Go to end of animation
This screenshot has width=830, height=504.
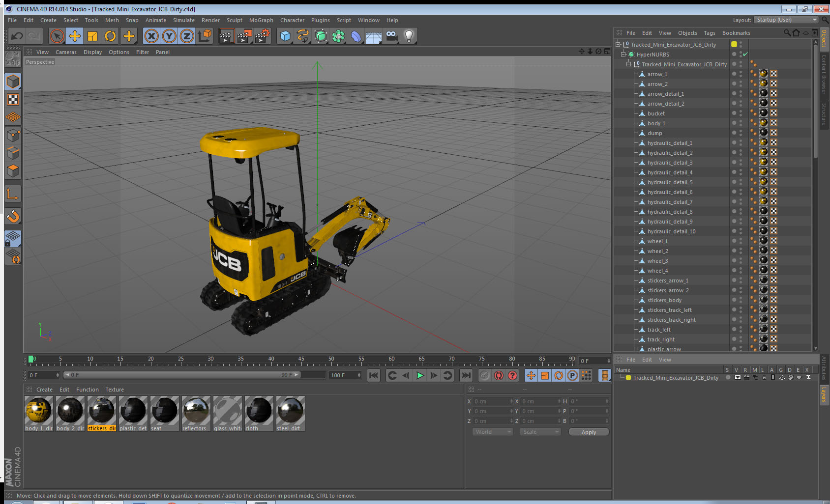466,375
